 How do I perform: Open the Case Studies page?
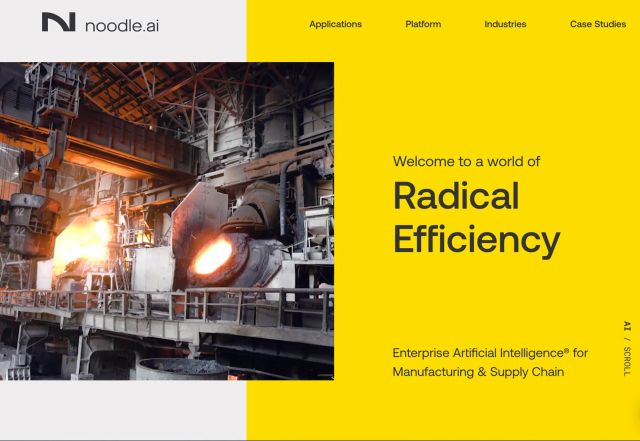click(597, 24)
